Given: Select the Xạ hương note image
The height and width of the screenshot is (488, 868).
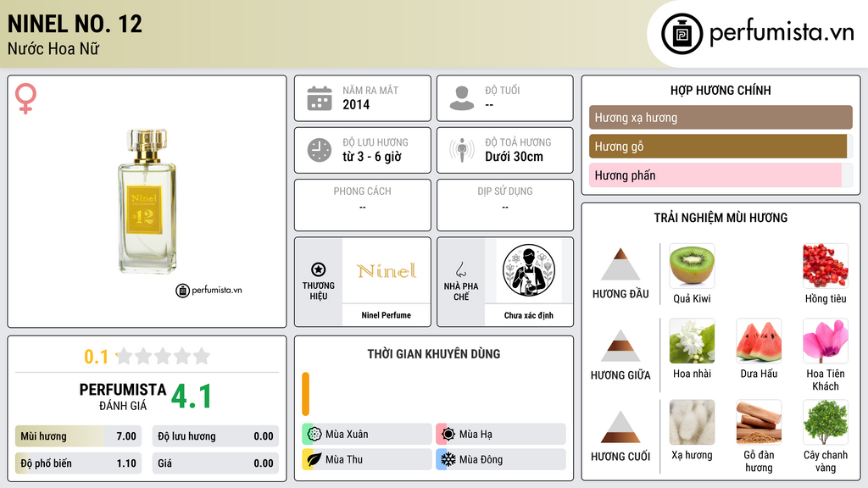Looking at the screenshot, I should point(692,422).
